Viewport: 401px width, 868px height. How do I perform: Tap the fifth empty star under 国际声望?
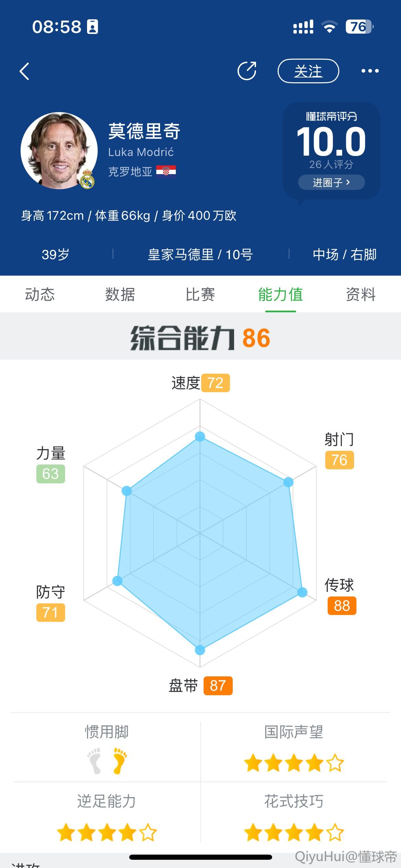tap(335, 763)
